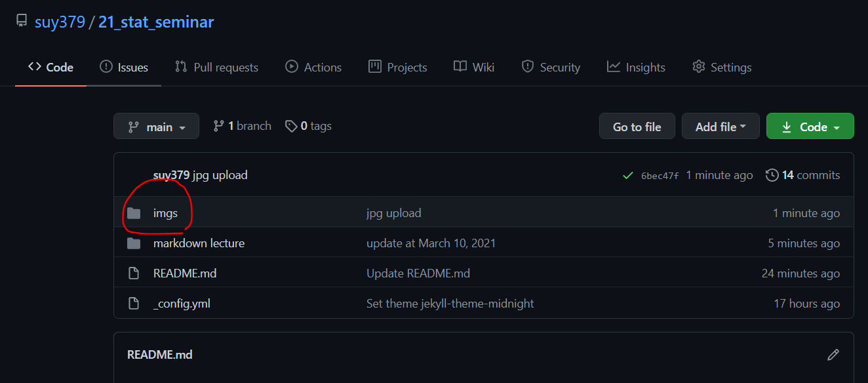Click the Go to file button
868x383 pixels.
pos(637,127)
